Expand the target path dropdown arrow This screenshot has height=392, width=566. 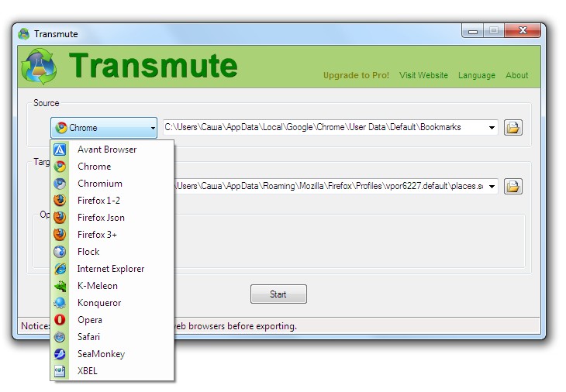pyautogui.click(x=492, y=187)
